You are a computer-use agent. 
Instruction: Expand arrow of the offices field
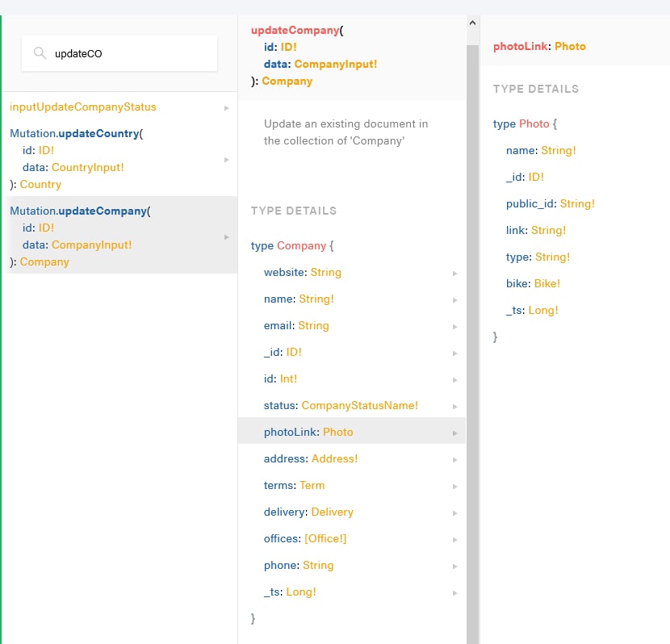pos(455,540)
